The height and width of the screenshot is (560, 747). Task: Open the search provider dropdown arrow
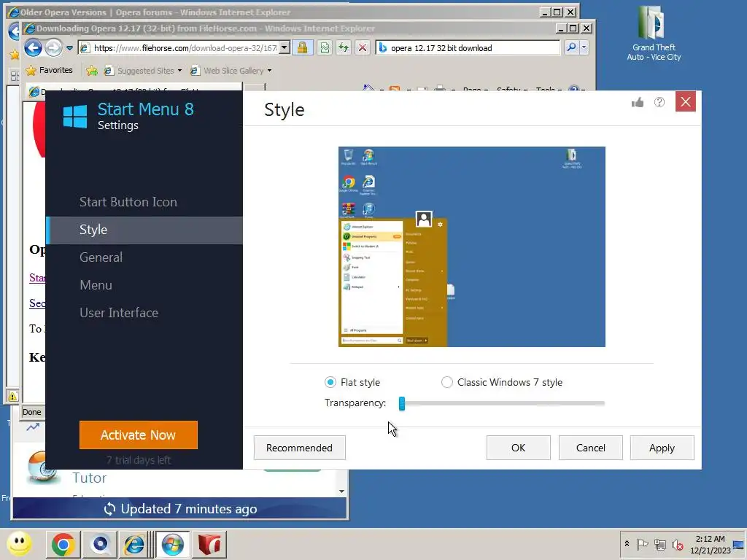click(584, 47)
